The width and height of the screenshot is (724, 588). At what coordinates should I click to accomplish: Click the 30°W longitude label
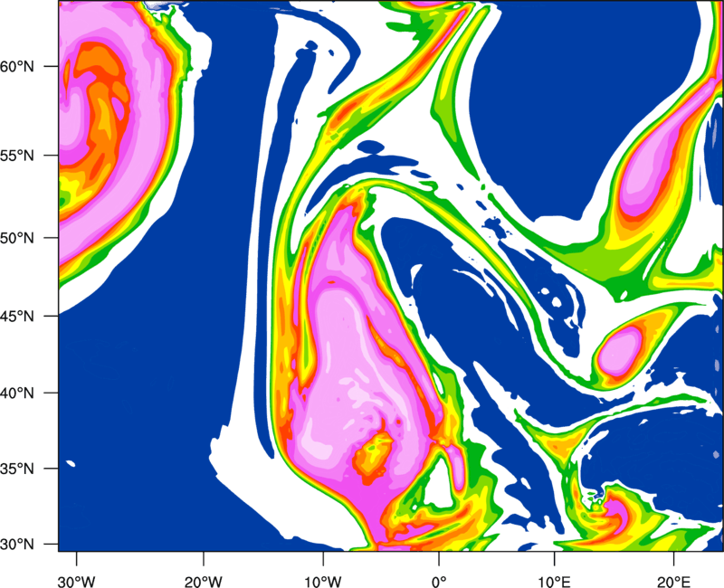point(77,582)
